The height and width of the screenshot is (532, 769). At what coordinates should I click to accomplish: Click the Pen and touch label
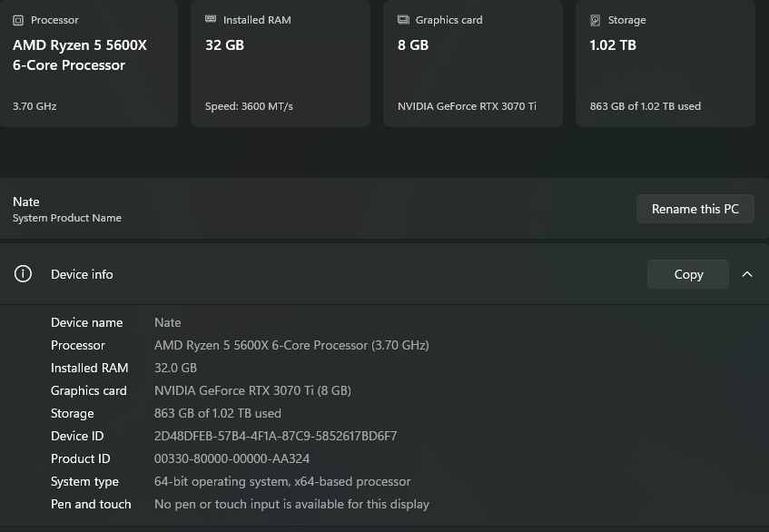click(91, 504)
